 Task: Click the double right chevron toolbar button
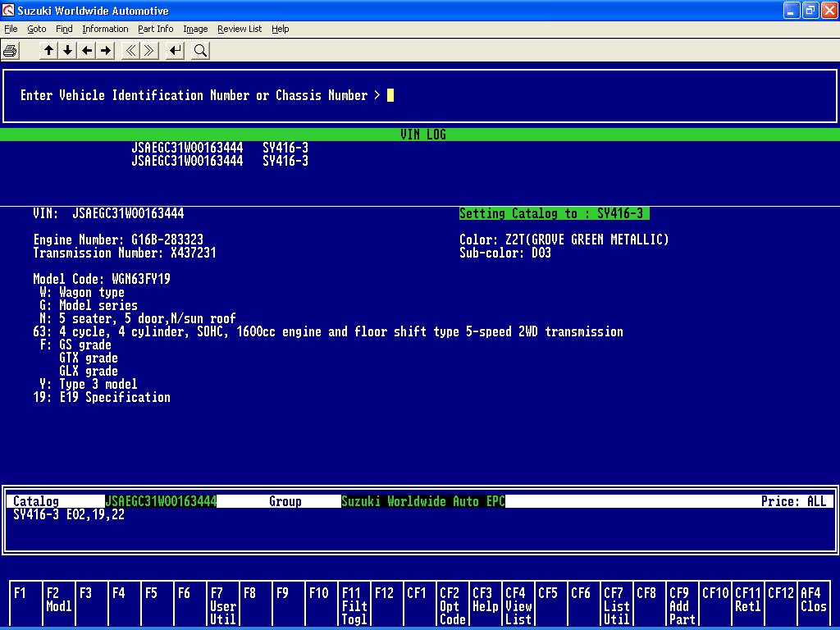pyautogui.click(x=149, y=51)
